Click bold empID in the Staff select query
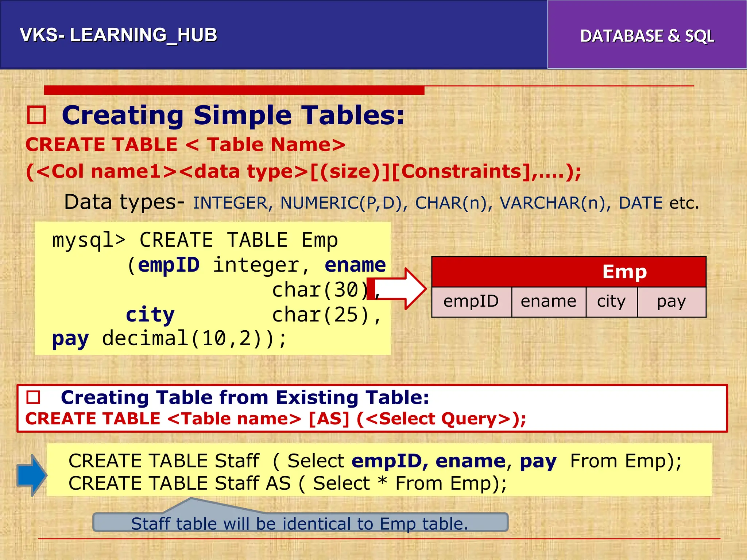This screenshot has width=747, height=560. coord(390,461)
